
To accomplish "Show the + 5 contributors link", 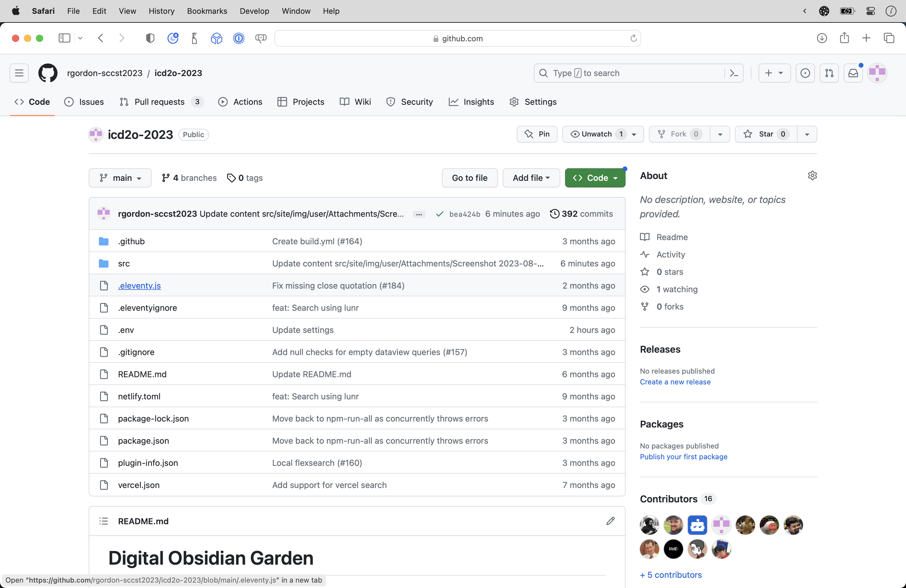I will click(671, 575).
